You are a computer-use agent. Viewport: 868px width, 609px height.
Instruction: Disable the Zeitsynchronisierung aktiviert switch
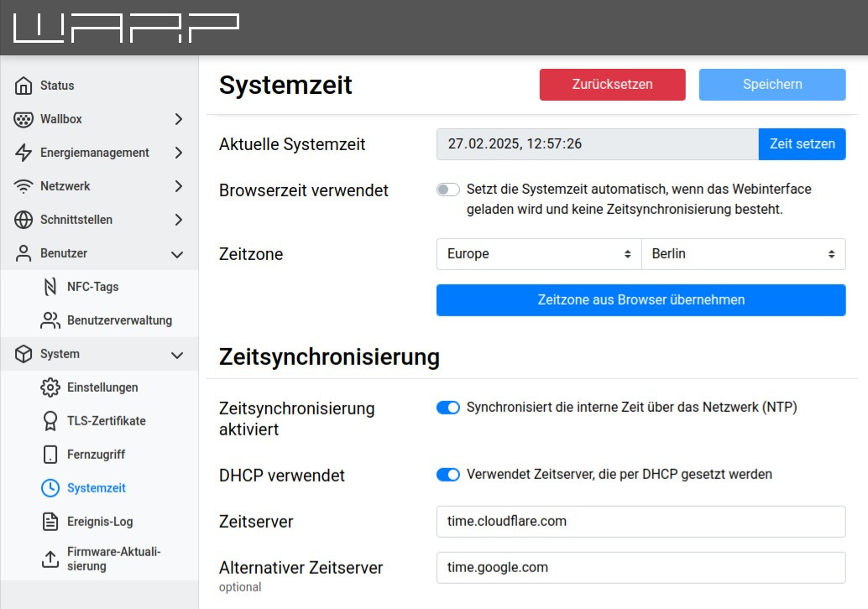coord(448,408)
